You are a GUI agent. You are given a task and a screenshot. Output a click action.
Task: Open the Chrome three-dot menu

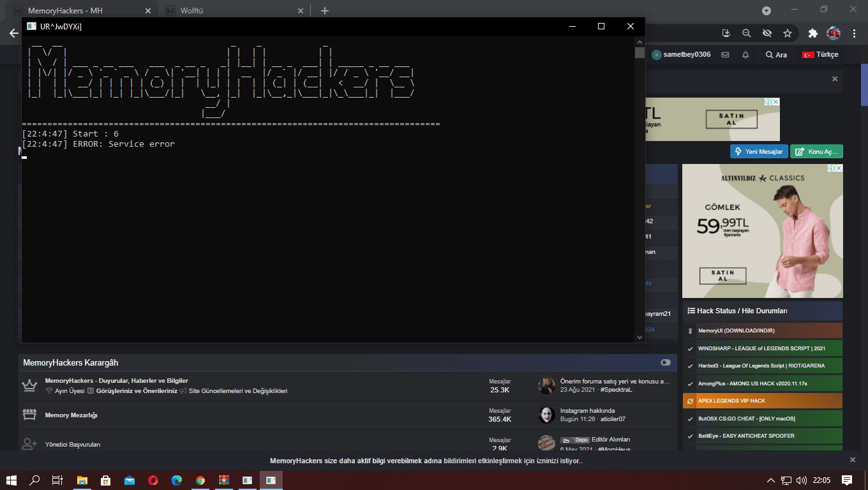click(x=855, y=33)
